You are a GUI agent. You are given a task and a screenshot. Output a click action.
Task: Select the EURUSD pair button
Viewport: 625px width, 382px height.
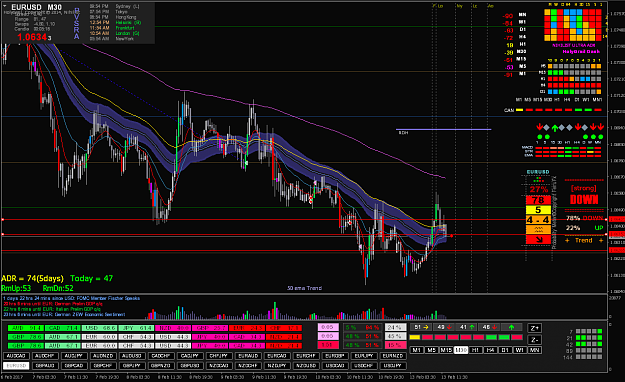pos(16,366)
